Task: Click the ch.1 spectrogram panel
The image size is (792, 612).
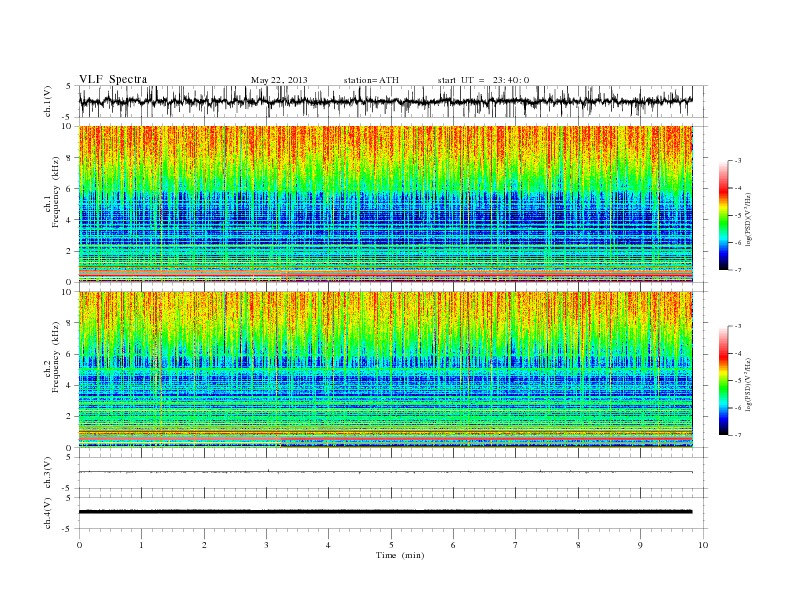Action: coord(386,204)
